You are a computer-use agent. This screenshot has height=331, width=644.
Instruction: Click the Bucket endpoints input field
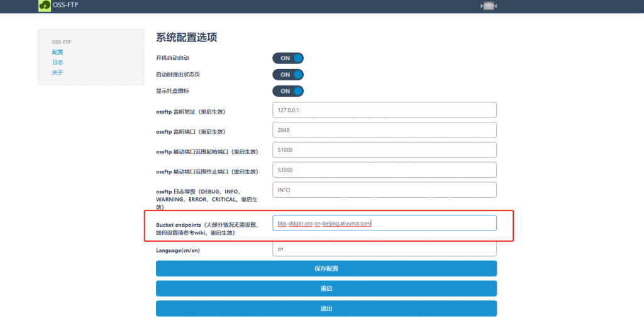point(384,223)
